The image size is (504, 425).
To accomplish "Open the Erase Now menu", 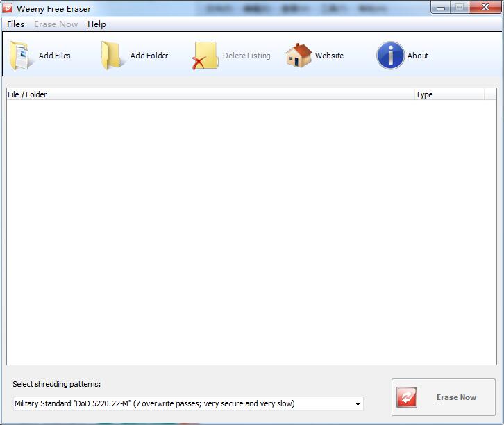I will (x=56, y=24).
